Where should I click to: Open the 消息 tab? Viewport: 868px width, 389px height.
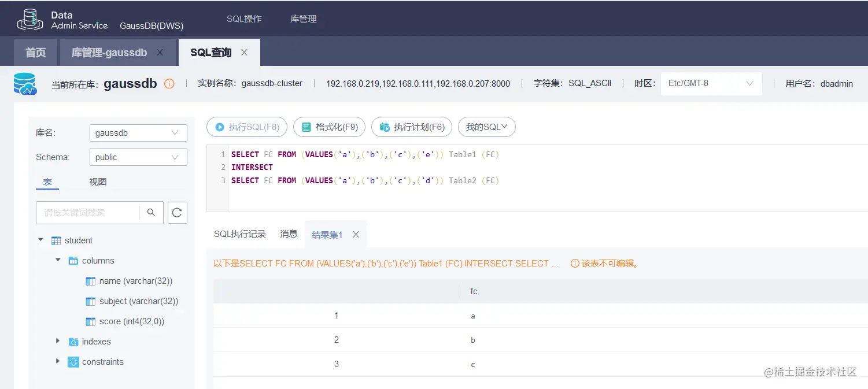[289, 234]
